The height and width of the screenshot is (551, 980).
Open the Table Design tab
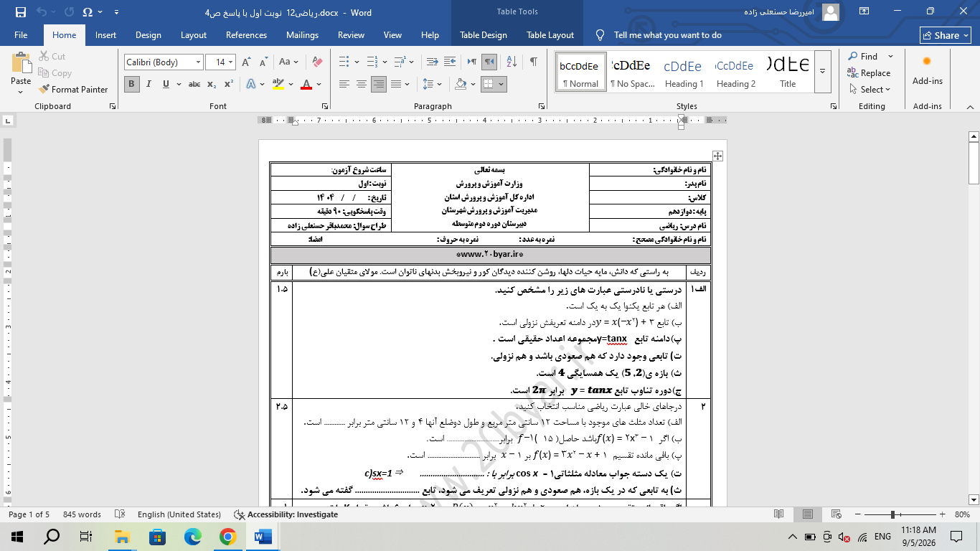coord(484,35)
